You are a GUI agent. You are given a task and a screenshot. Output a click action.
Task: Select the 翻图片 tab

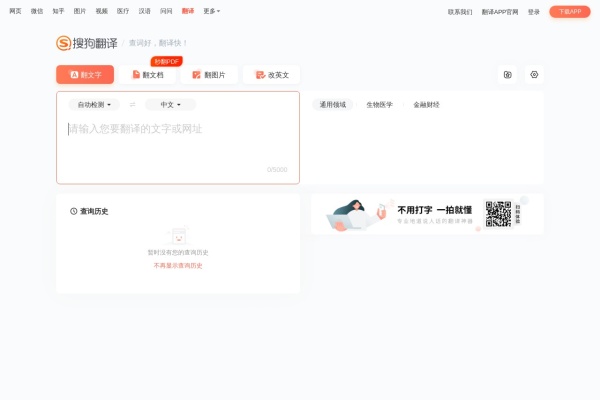[x=209, y=75]
